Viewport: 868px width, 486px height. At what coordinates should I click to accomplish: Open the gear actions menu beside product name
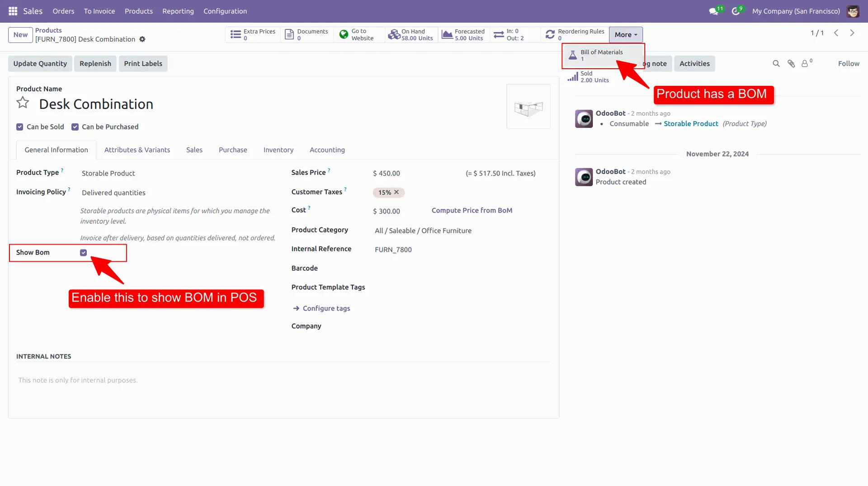coord(142,39)
